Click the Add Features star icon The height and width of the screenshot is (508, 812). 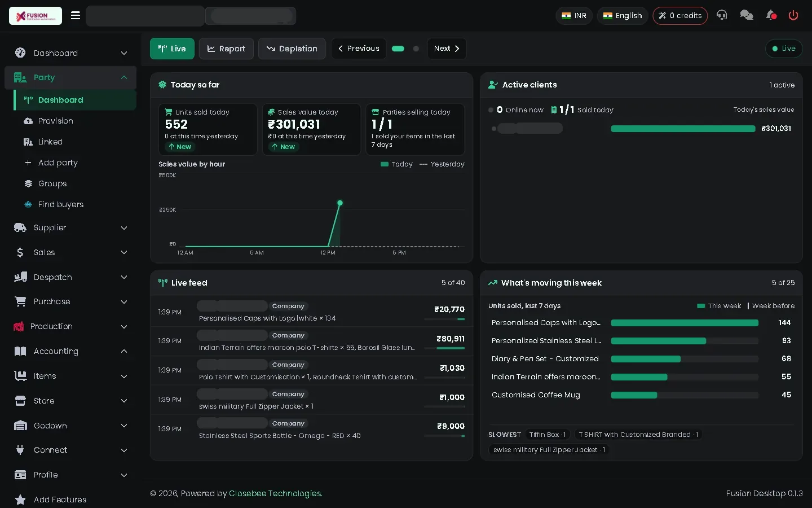[x=20, y=500]
